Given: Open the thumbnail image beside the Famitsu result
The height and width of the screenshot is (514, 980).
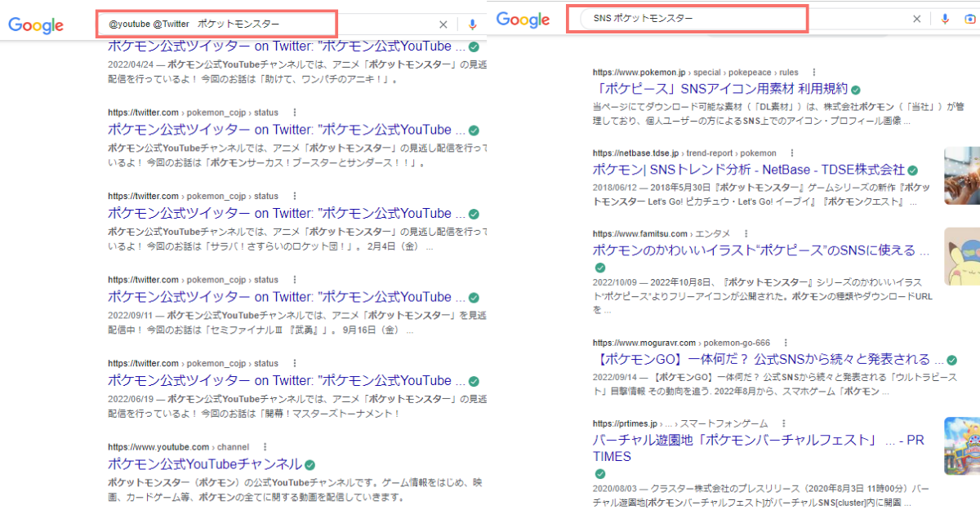Looking at the screenshot, I should (962, 255).
